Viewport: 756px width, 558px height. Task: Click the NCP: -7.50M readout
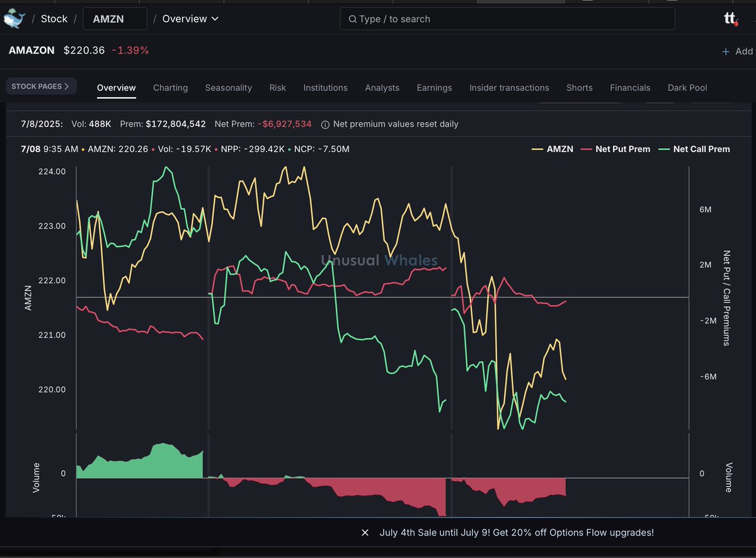point(322,149)
